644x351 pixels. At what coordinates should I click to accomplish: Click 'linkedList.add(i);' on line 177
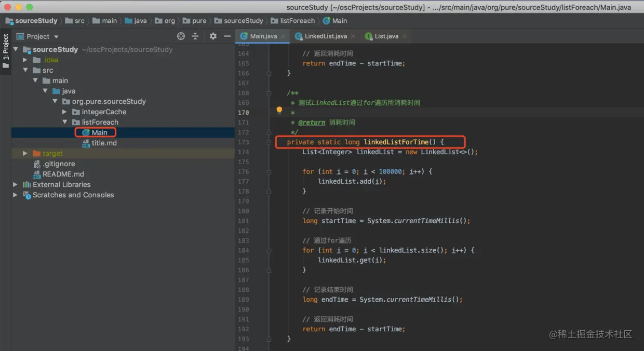tap(352, 182)
